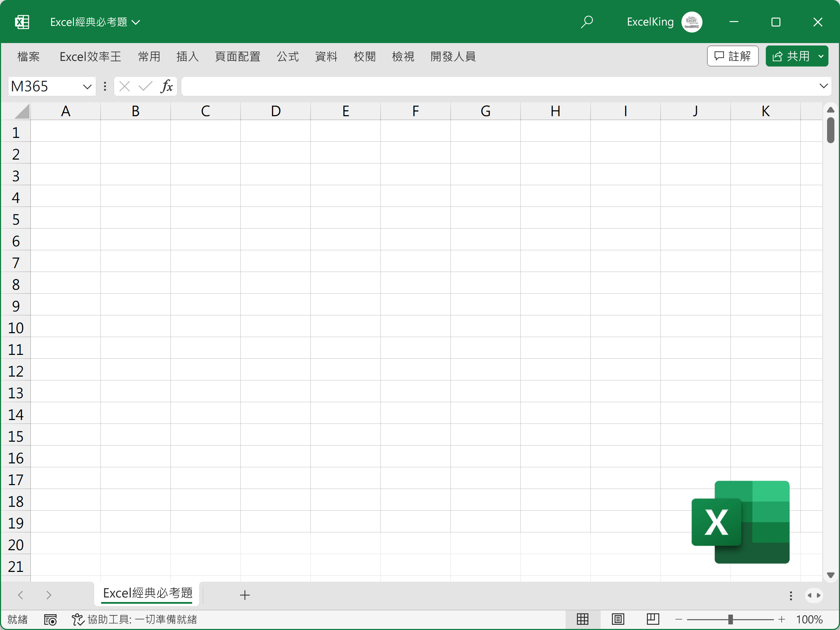The width and height of the screenshot is (840, 630).
Task: Open the 公式 ribbon tab
Action: pos(287,57)
